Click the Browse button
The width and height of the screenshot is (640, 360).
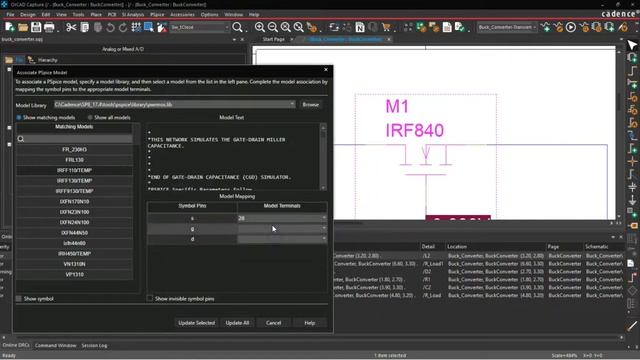pyautogui.click(x=311, y=105)
